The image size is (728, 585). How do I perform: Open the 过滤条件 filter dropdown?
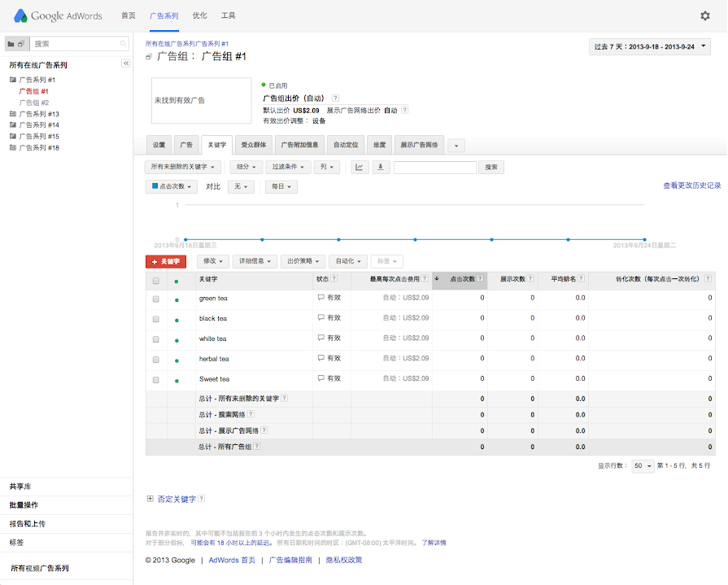289,167
